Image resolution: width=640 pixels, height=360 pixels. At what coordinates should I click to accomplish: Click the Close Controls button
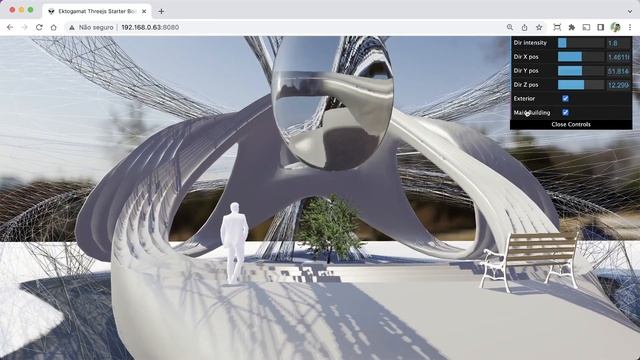[x=571, y=124]
